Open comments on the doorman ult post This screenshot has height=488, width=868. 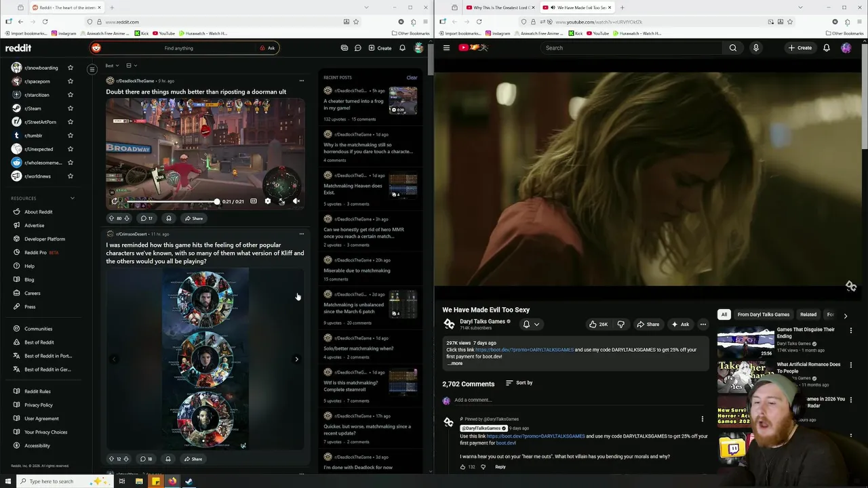(x=146, y=218)
